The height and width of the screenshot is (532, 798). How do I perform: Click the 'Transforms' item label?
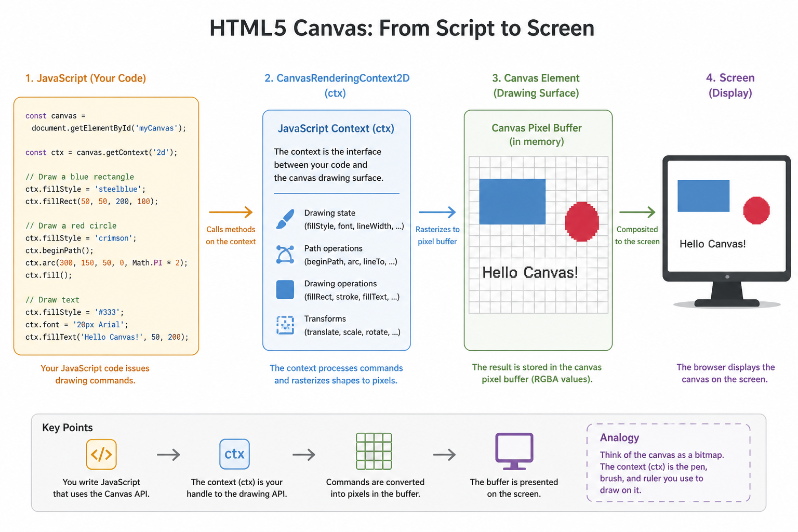pos(325,319)
